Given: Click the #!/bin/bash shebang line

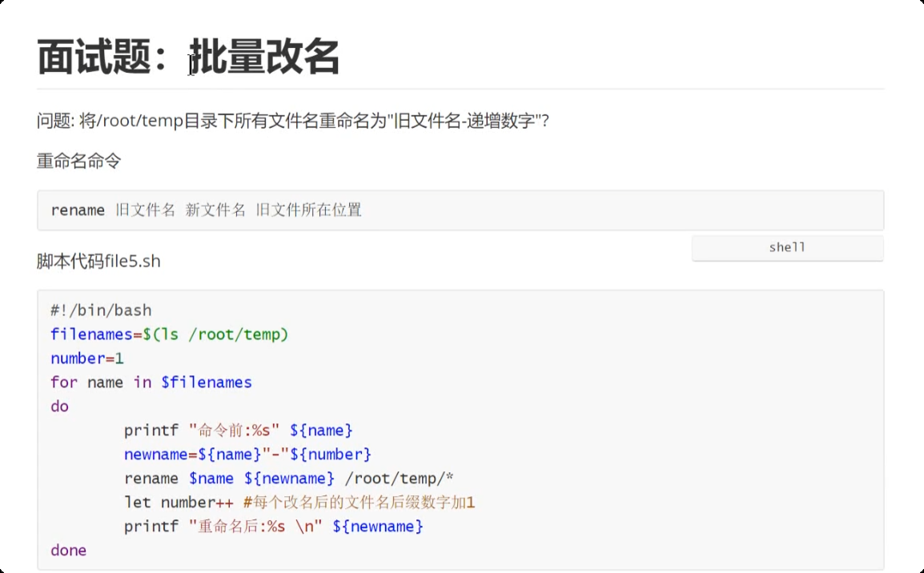Looking at the screenshot, I should coord(101,311).
